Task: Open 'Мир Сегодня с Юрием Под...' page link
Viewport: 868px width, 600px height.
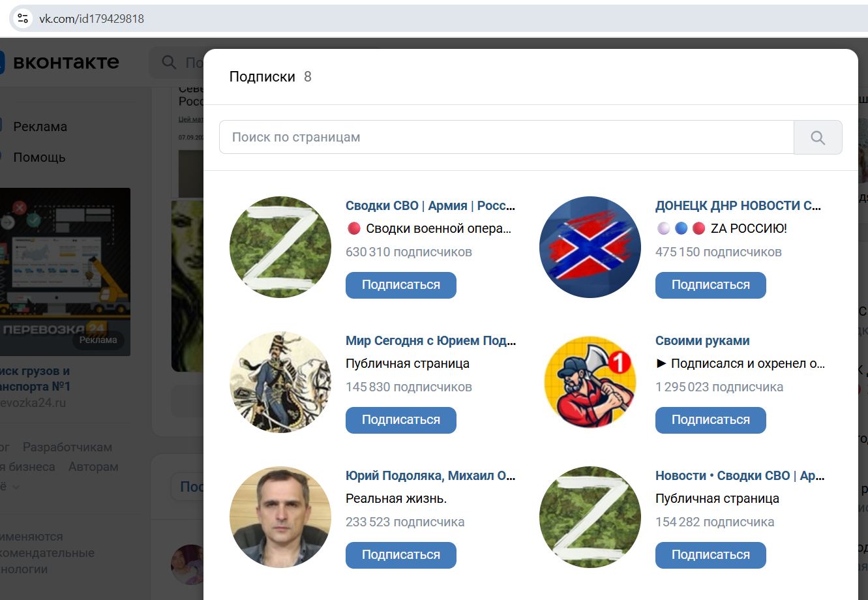Action: coord(430,340)
